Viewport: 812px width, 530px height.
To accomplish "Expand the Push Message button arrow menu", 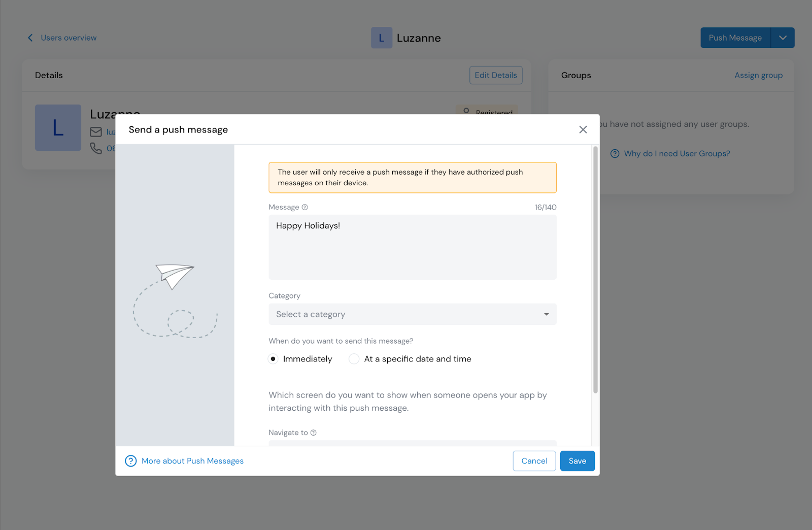I will point(783,38).
